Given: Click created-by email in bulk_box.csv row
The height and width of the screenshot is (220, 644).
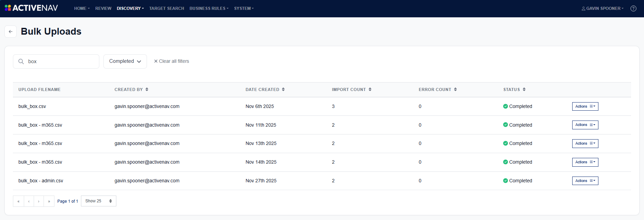Looking at the screenshot, I should click(147, 106).
